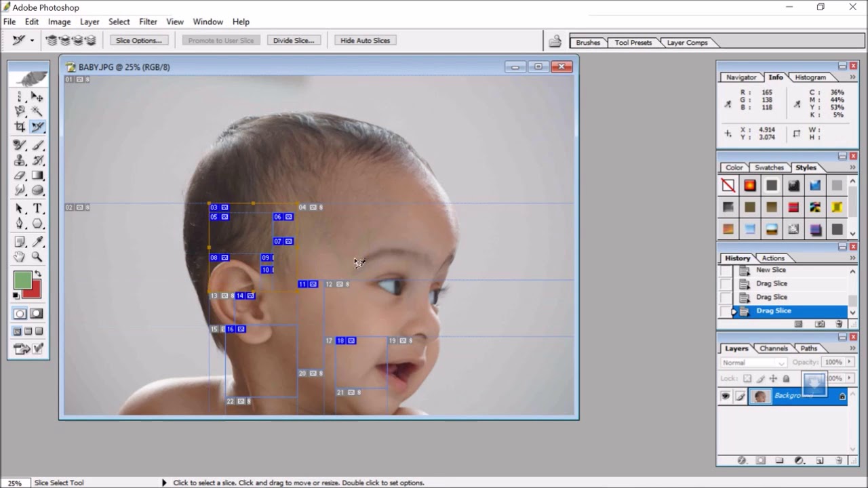Switch to the Navigator tab
The height and width of the screenshot is (488, 868).
pos(741,77)
